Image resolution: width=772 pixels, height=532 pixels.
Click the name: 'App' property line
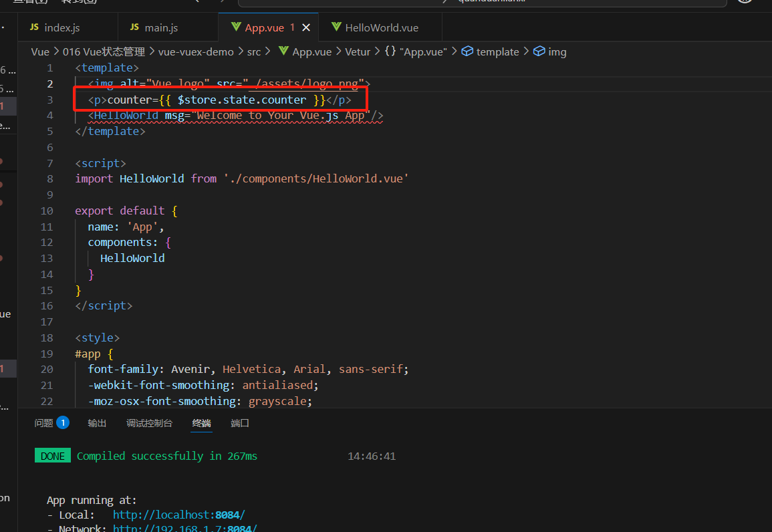click(126, 227)
